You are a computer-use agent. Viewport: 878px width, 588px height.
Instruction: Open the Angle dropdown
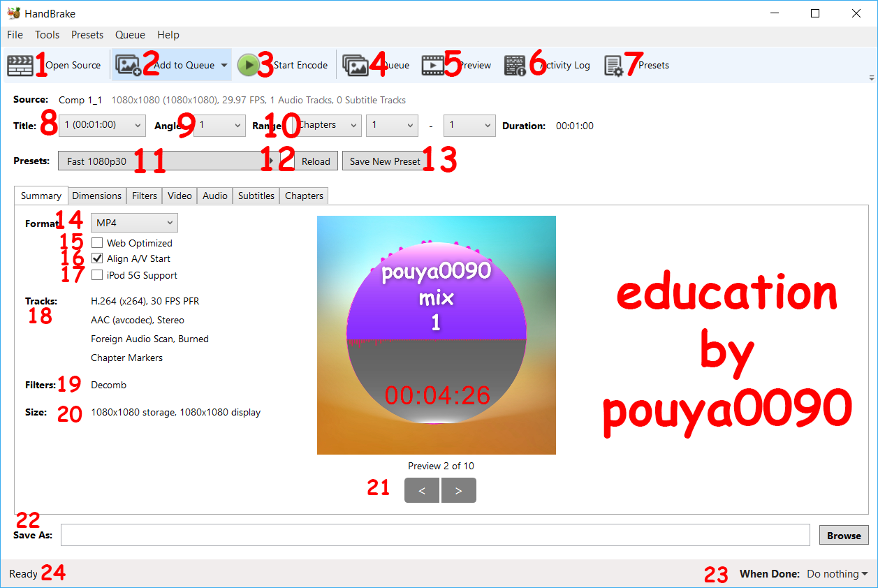click(219, 126)
